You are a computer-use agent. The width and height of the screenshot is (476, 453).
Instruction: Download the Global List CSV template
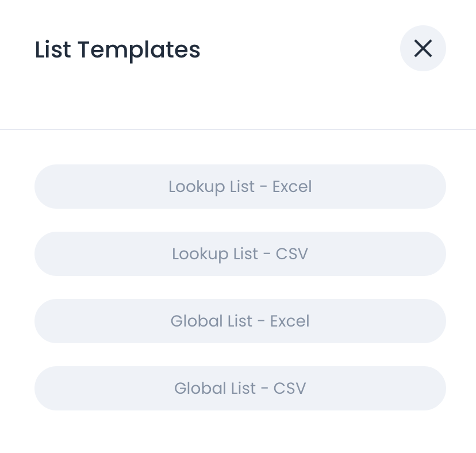tap(240, 388)
